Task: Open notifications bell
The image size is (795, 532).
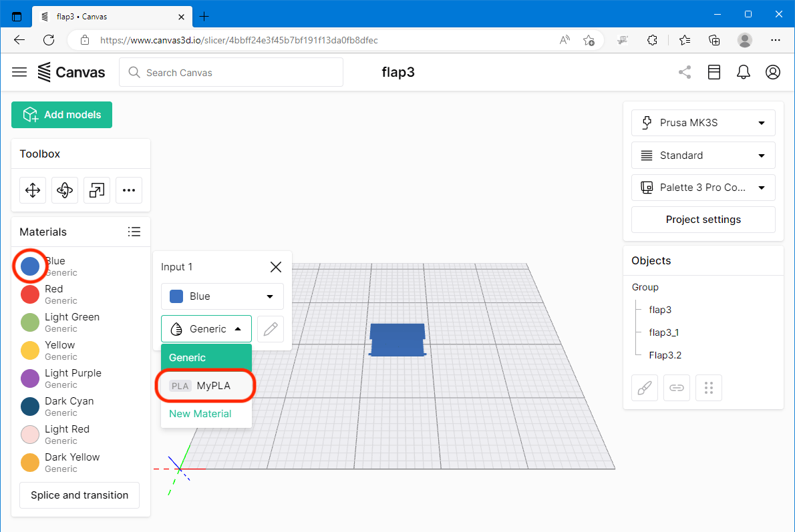Action: pyautogui.click(x=744, y=73)
